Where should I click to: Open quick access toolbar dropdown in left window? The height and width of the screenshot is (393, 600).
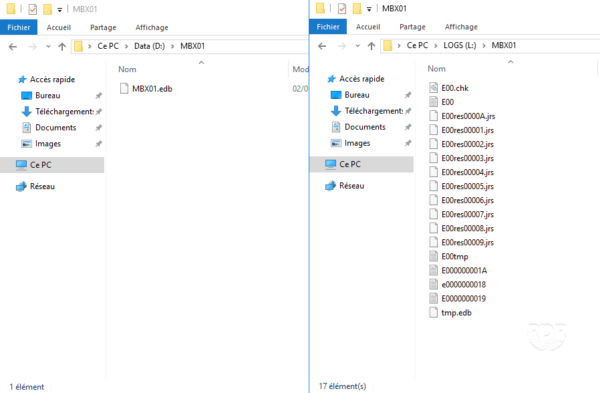[x=60, y=10]
